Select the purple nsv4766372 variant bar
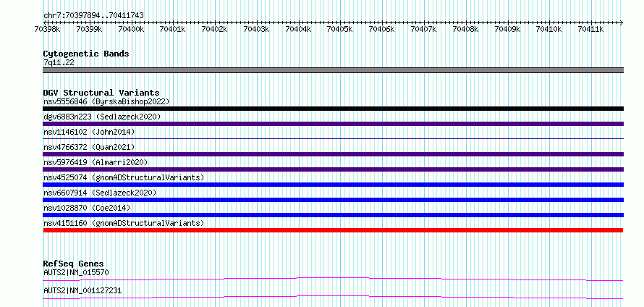 [333, 154]
